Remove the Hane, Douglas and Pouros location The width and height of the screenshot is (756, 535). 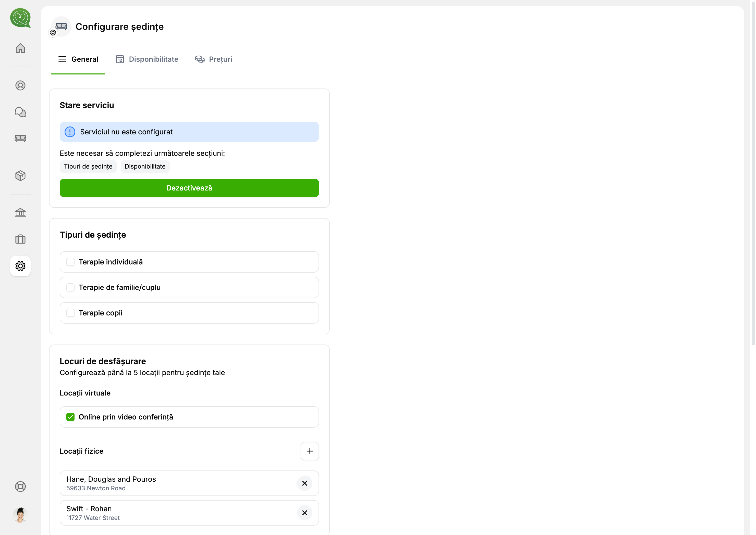click(305, 483)
